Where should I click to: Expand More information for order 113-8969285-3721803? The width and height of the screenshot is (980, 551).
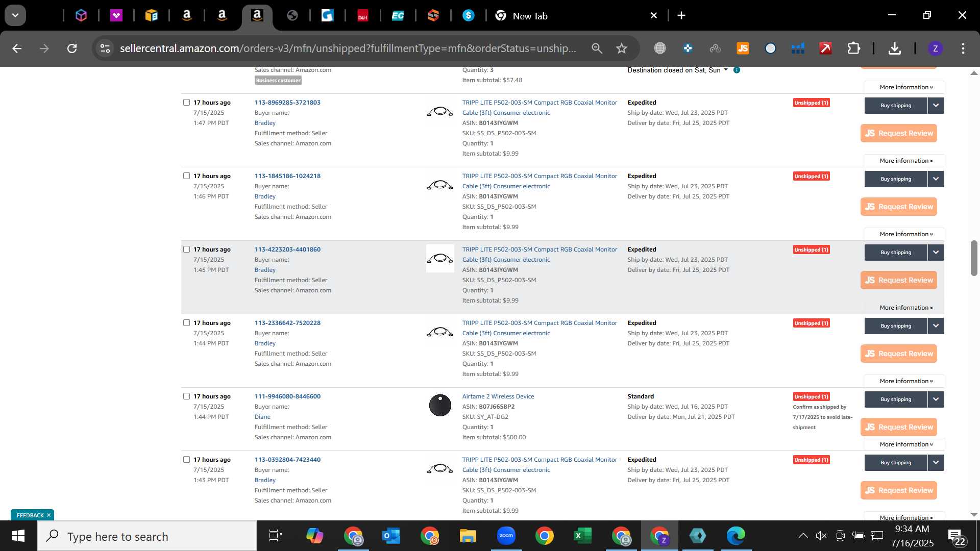[904, 161]
